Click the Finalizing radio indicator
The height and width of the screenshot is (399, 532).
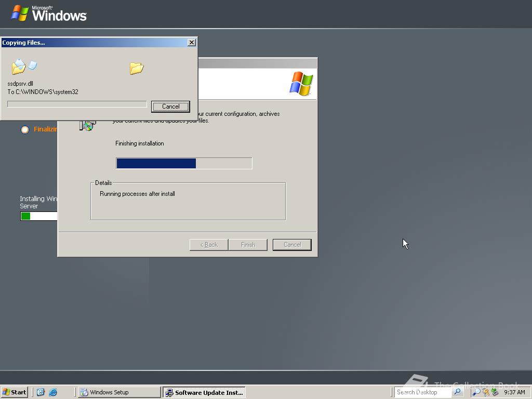tap(25, 129)
